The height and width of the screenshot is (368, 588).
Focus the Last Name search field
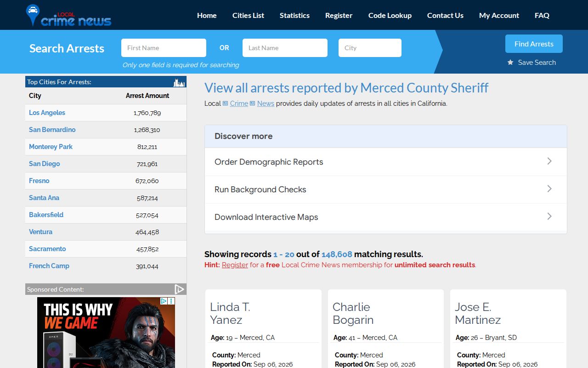tap(285, 48)
